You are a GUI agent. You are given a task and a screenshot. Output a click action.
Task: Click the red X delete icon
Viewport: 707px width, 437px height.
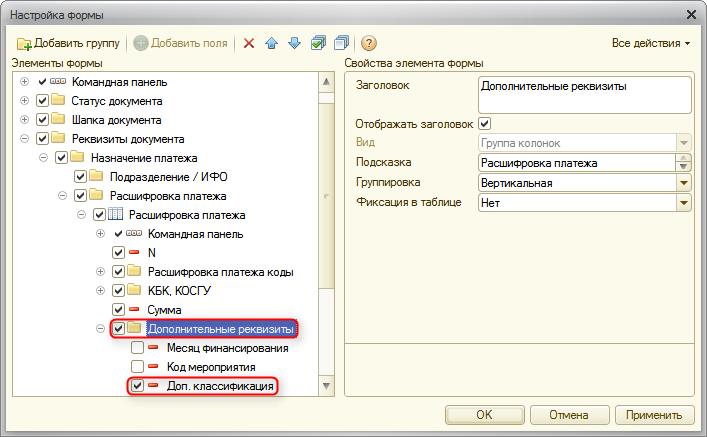(x=249, y=43)
